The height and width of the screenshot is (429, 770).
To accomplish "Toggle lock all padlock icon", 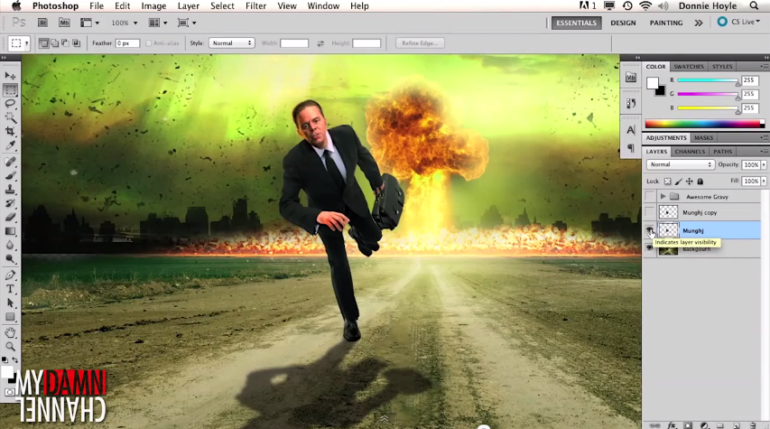I will pyautogui.click(x=700, y=182).
